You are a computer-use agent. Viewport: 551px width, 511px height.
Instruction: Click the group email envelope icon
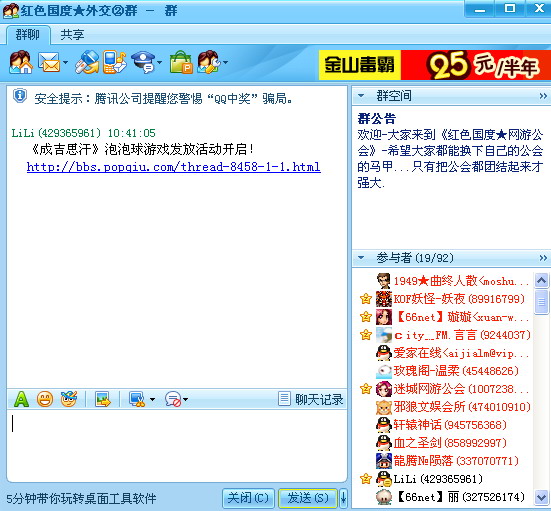tap(49, 62)
